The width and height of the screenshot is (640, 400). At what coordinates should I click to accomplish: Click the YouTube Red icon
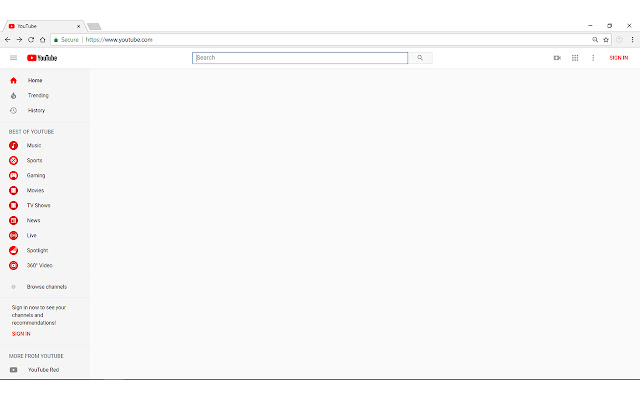tap(13, 370)
